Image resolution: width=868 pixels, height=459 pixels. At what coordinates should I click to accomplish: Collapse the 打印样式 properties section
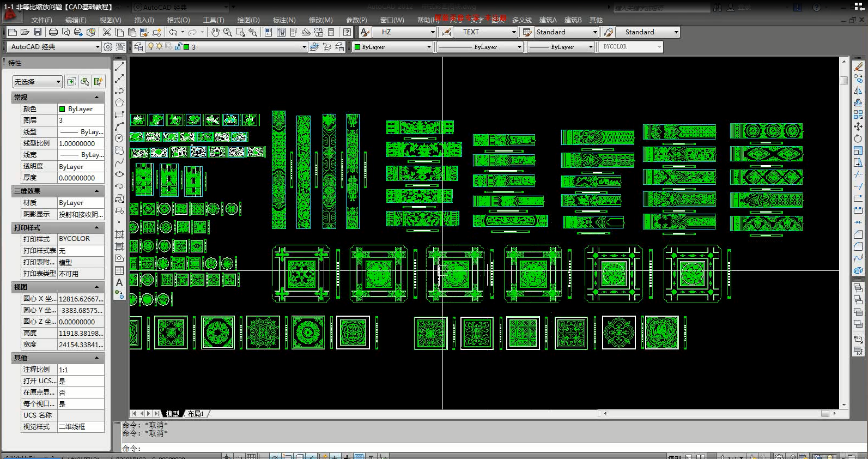pos(97,228)
